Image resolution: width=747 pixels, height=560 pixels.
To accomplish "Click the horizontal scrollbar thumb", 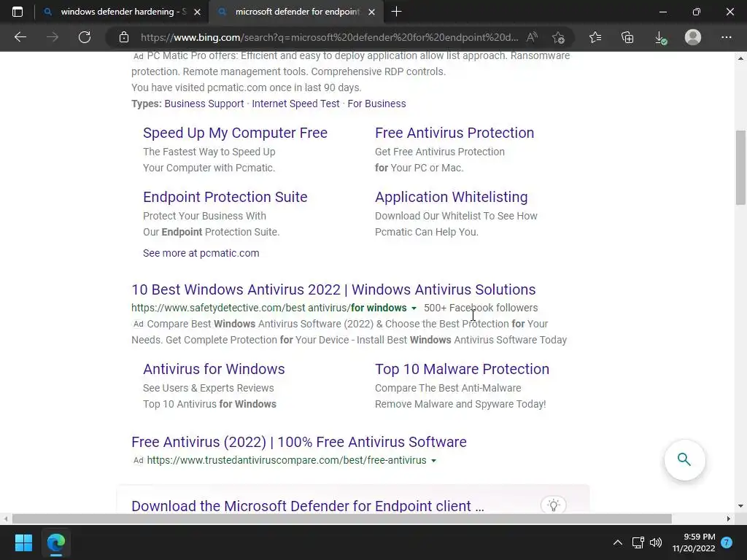I will [x=341, y=518].
